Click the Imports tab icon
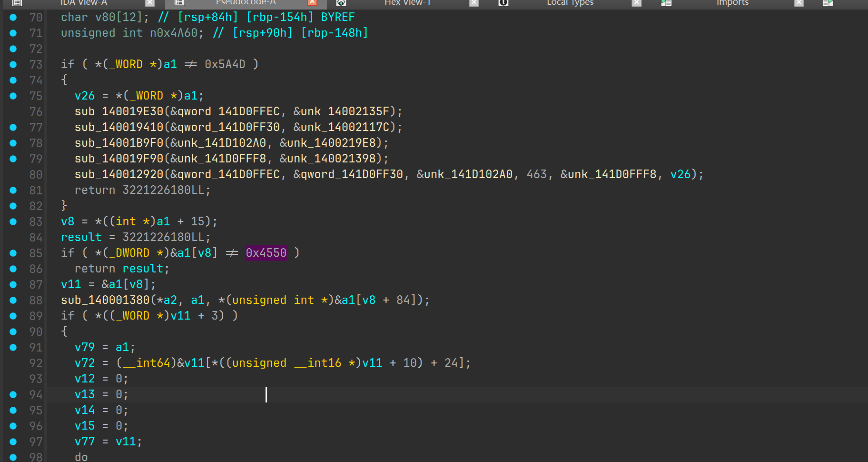 [x=666, y=2]
